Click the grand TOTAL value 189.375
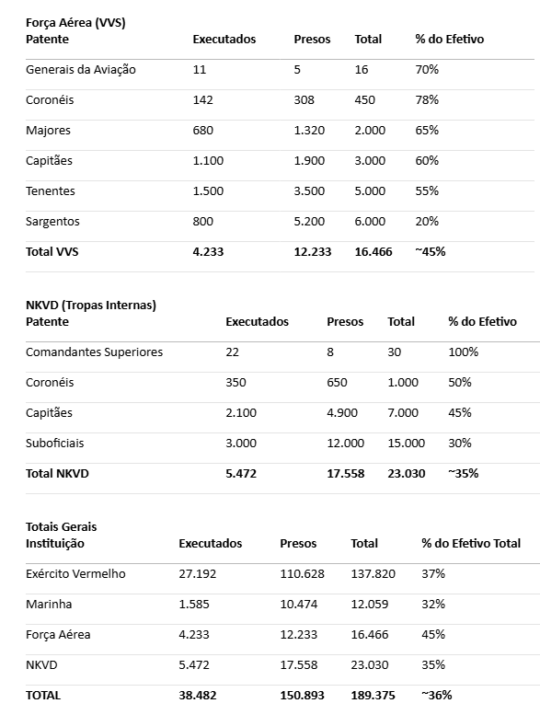This screenshot has width=540, height=715. (373, 695)
